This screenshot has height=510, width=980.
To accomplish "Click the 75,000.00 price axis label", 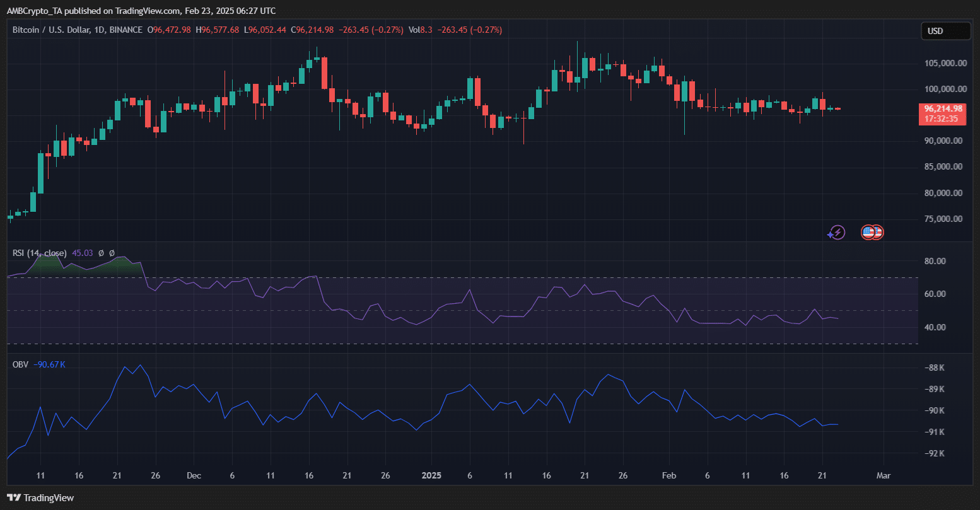I will tap(943, 219).
